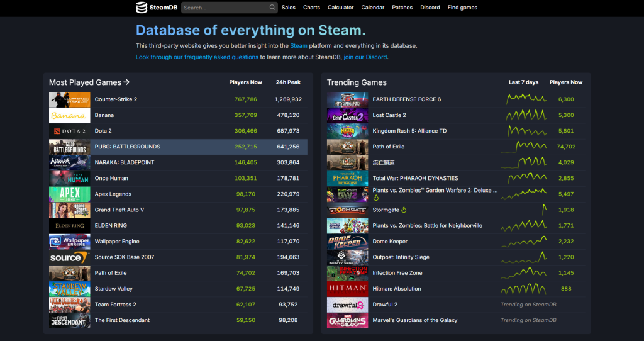Open the Path of Exile link in Most Played
Screen dimensions: 644x341
[x=111, y=273]
